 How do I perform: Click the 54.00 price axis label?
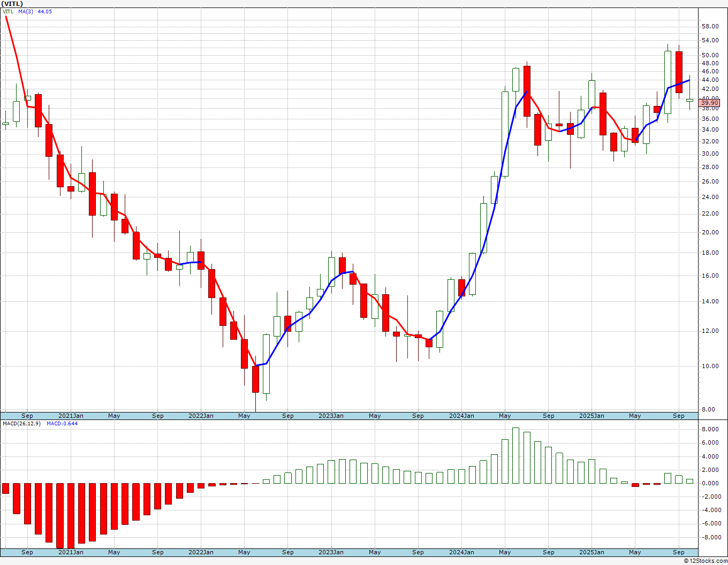pyautogui.click(x=710, y=40)
